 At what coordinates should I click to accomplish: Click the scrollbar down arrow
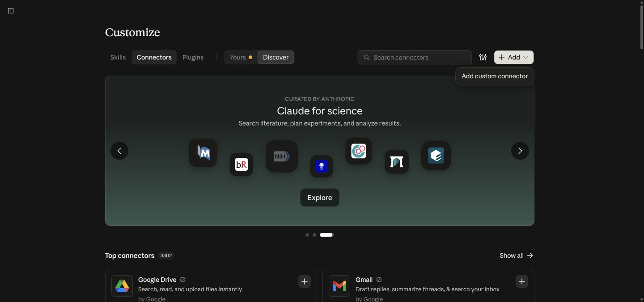click(641, 299)
